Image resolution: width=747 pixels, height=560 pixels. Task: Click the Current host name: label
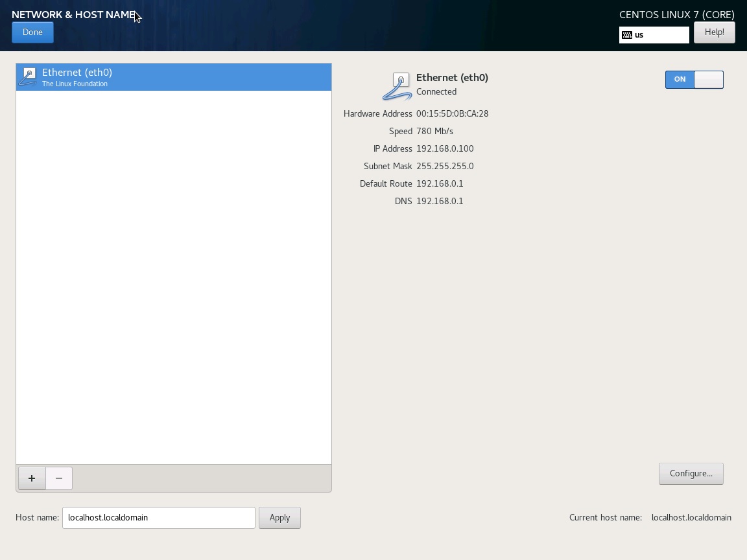pos(606,518)
